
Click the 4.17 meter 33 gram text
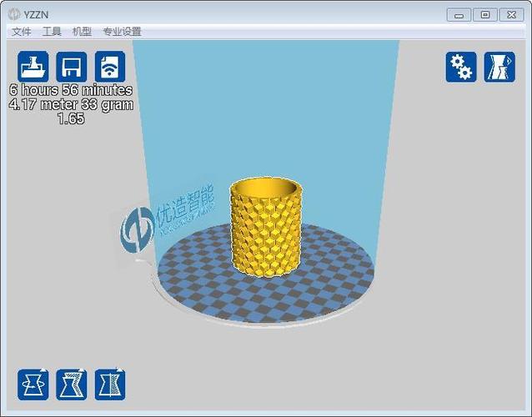coord(71,105)
